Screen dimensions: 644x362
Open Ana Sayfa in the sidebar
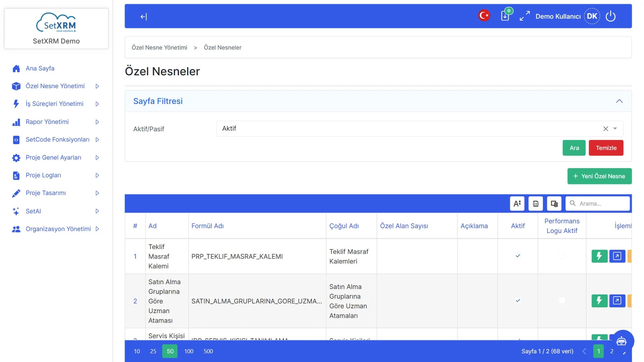(x=40, y=68)
